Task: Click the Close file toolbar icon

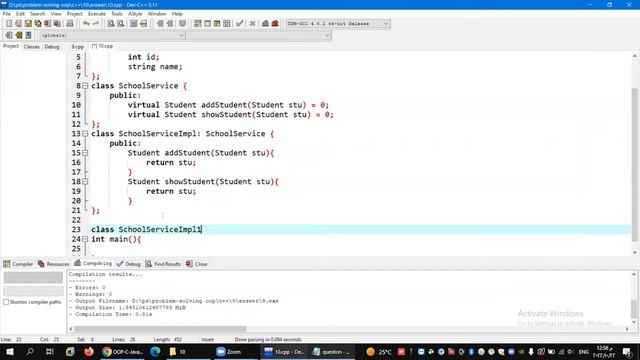Action: pyautogui.click(x=48, y=24)
